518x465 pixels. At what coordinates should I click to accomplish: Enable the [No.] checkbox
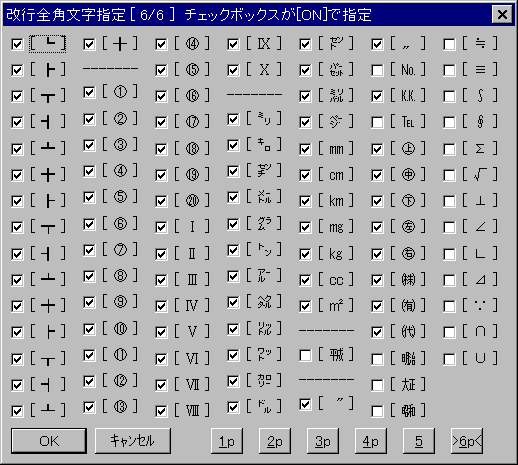pyautogui.click(x=377, y=70)
